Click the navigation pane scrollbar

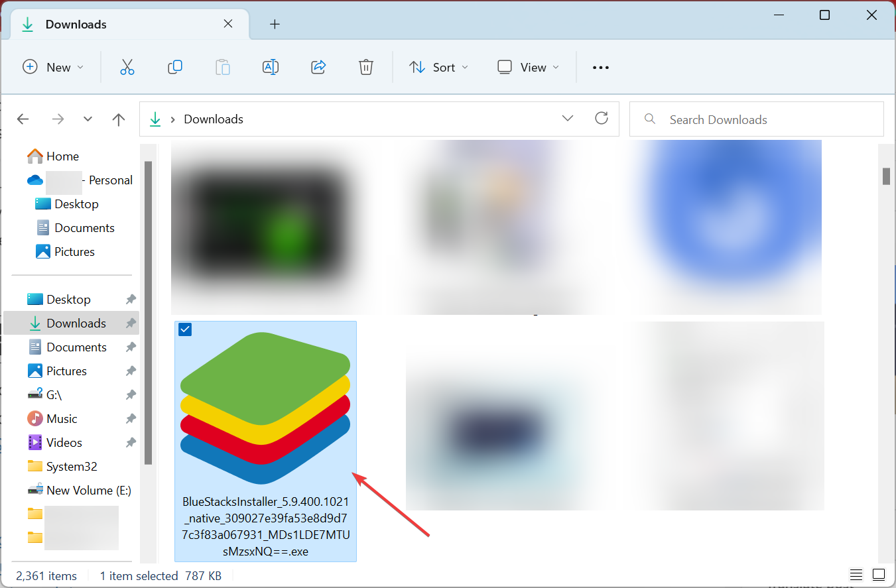149,312
